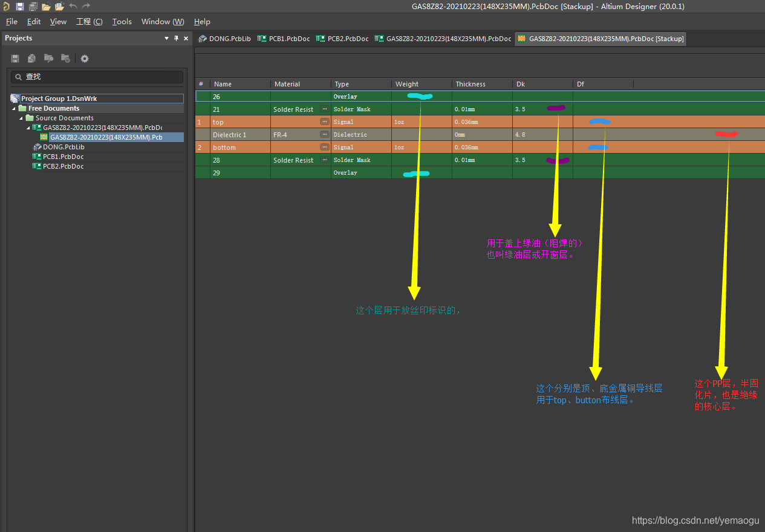The image size is (765, 532).
Task: Close the Projects panel
Action: [x=186, y=38]
